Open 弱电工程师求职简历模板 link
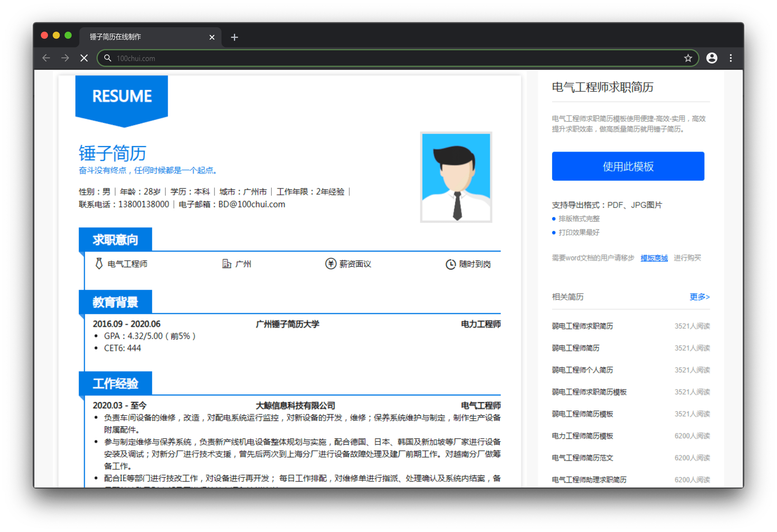777x532 pixels. (589, 392)
